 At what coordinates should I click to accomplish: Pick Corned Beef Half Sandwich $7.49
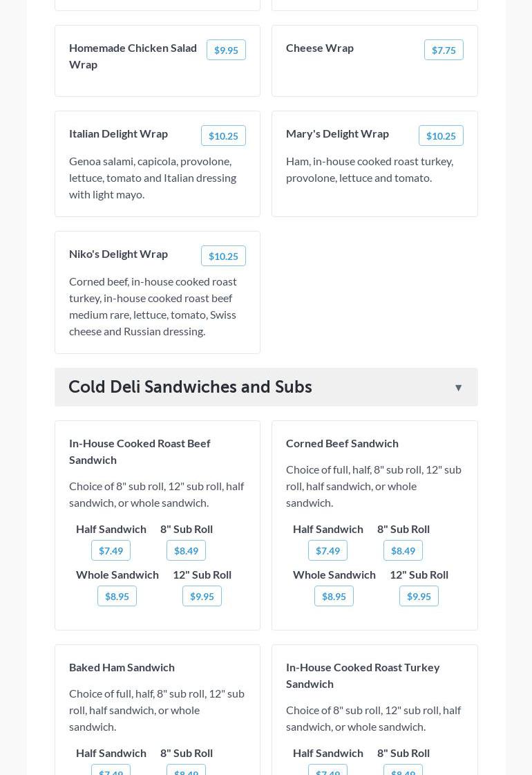[327, 551]
